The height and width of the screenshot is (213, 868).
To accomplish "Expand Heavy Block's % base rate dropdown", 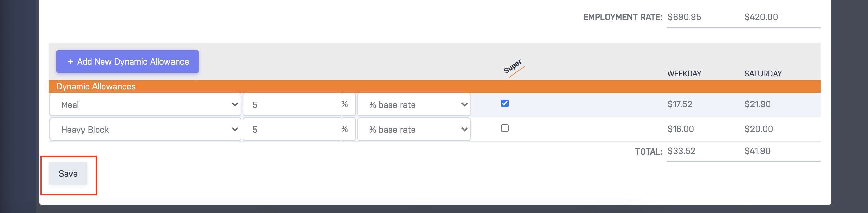I will 414,130.
